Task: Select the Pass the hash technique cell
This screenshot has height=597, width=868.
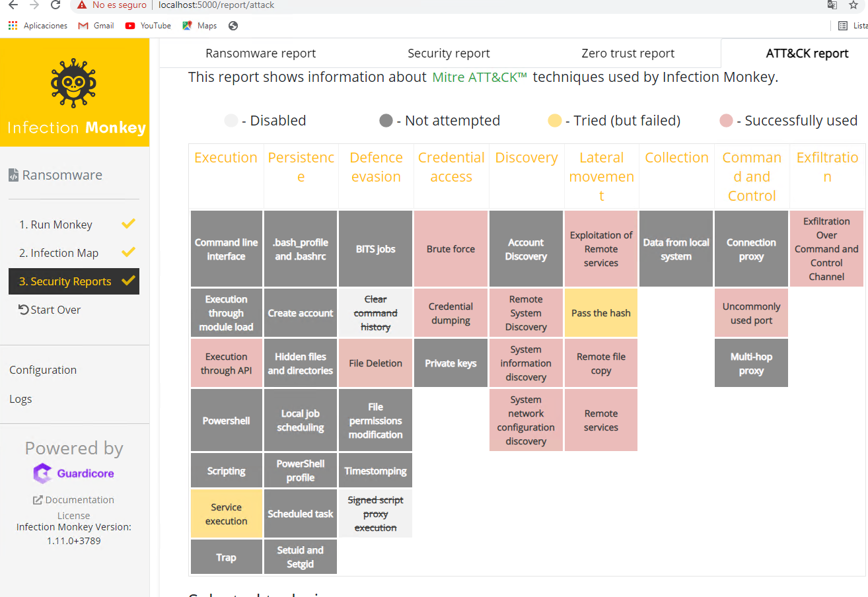Action: [600, 313]
